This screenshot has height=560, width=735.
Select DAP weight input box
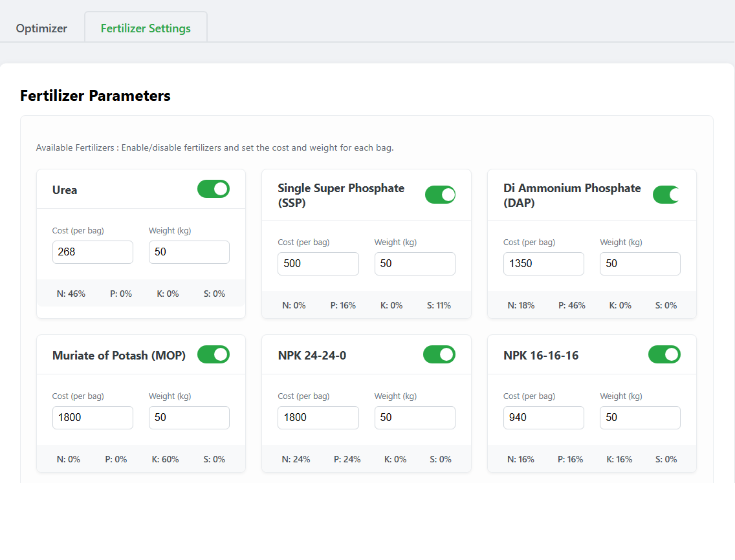pos(640,264)
